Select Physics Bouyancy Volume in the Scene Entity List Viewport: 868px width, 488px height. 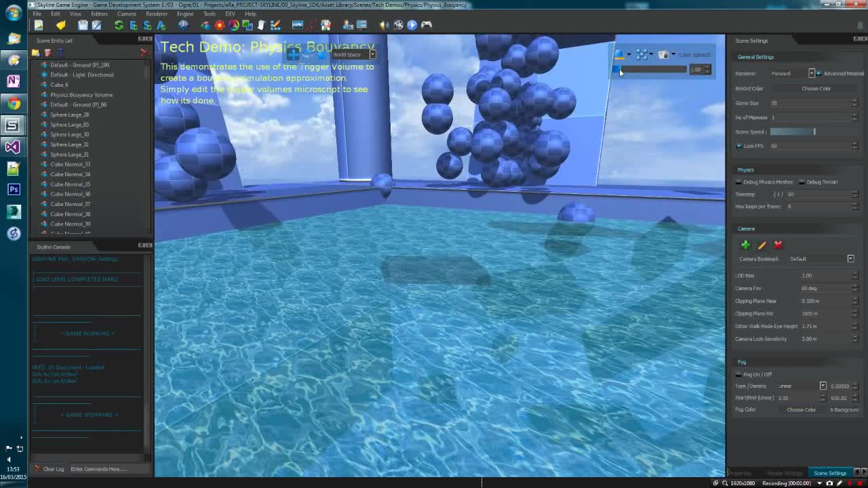tap(81, 94)
